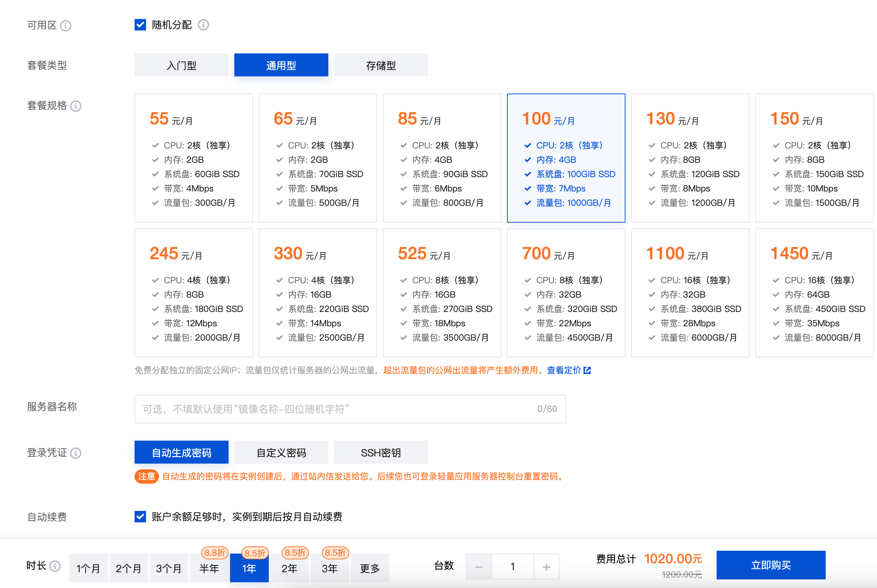Open the 查看定价 pricing link
877x588 pixels.
point(564,370)
